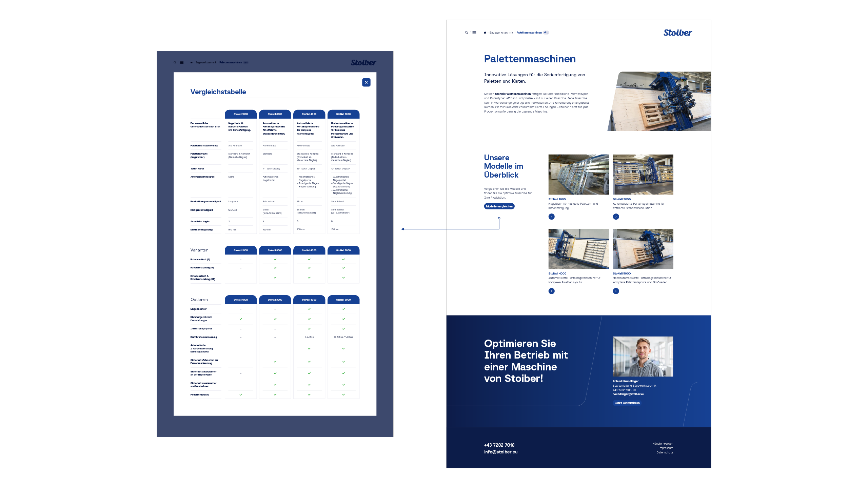This screenshot has height=488, width=868.
Task: Click the 7" Touch Display cell under StoNail 3000
Action: point(271,169)
